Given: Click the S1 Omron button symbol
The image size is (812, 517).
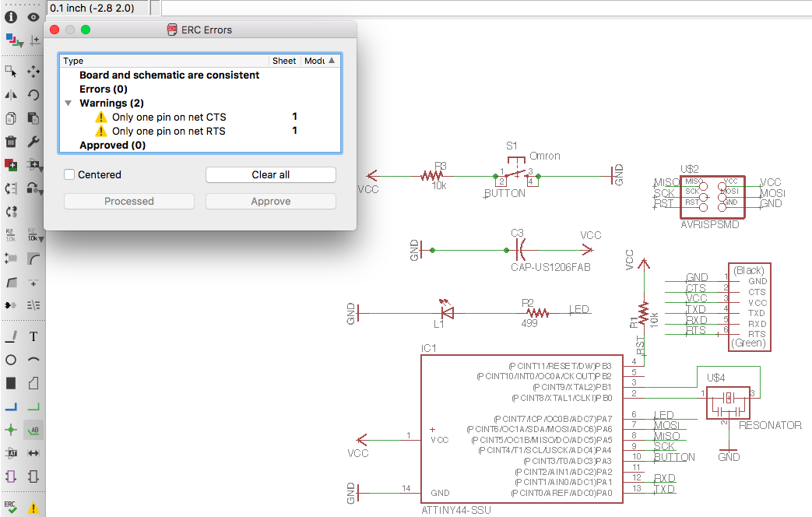Looking at the screenshot, I should (516, 174).
